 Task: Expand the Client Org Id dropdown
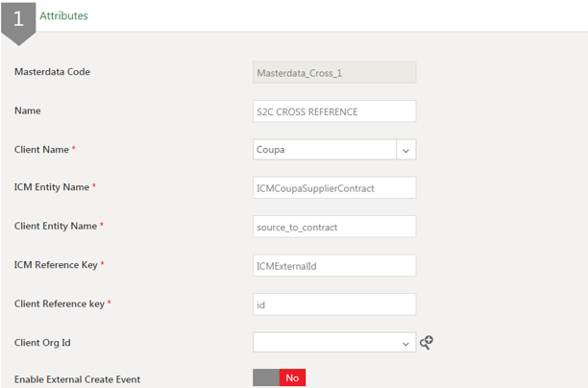(405, 342)
